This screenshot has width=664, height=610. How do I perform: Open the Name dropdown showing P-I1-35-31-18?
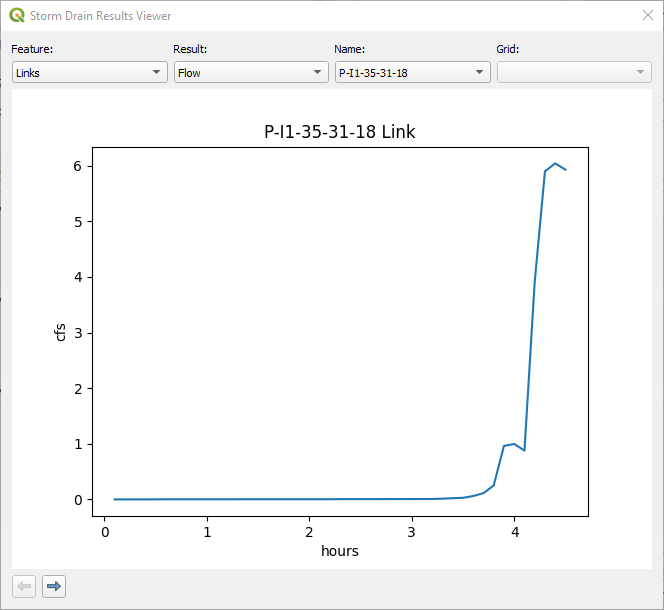click(x=412, y=72)
